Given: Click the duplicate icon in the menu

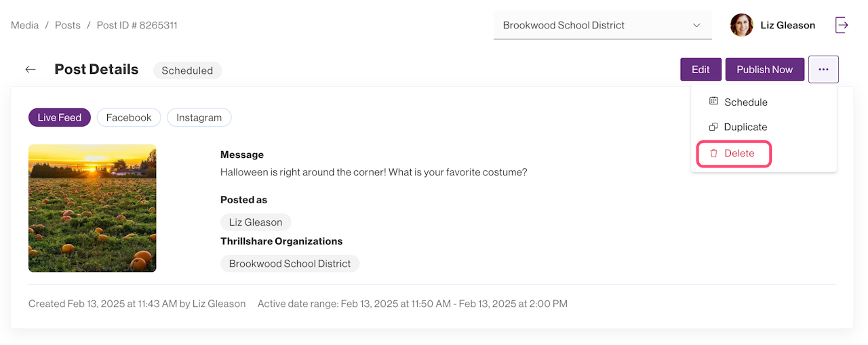Looking at the screenshot, I should pyautogui.click(x=713, y=127).
